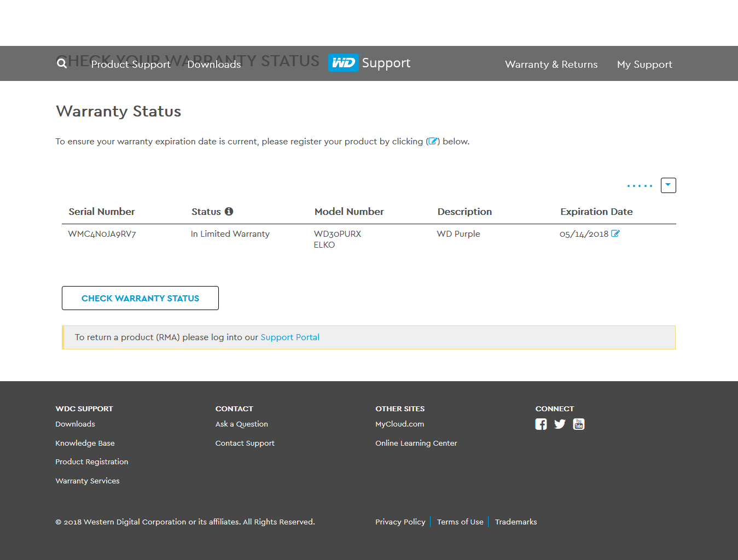
Task: Click the status info icon
Action: pyautogui.click(x=229, y=211)
